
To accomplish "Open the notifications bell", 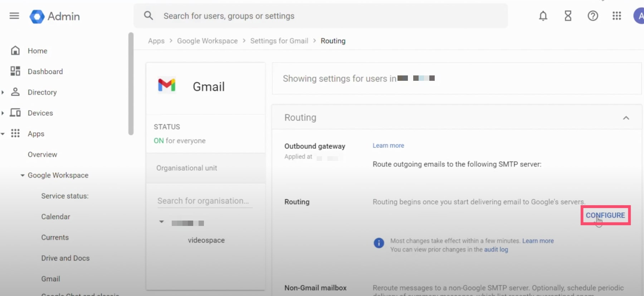I will [x=543, y=16].
